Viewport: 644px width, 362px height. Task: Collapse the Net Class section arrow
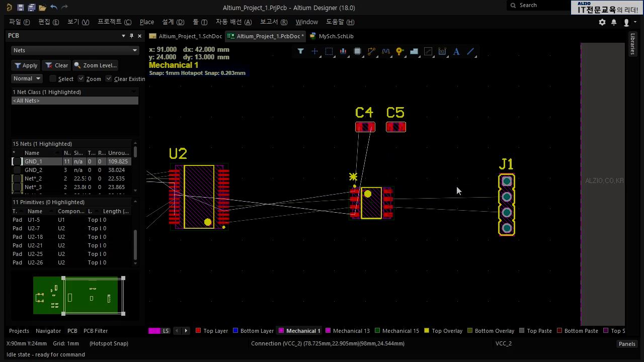[134, 92]
